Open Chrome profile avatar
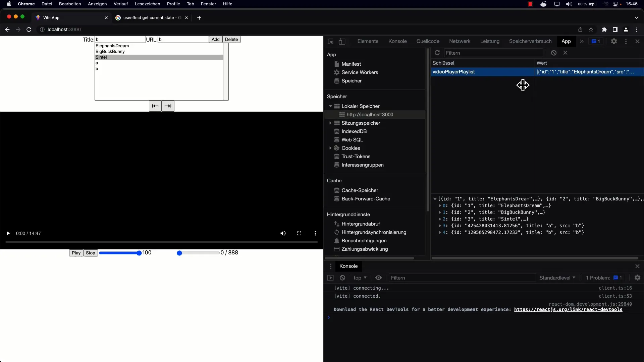644x362 pixels. [x=626, y=29]
